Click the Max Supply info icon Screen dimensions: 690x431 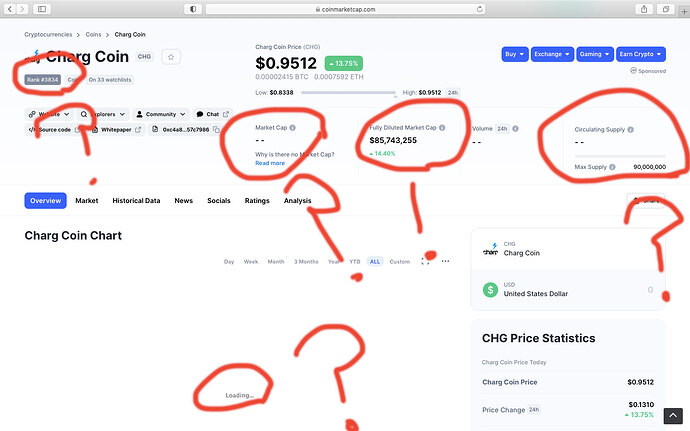pos(612,167)
